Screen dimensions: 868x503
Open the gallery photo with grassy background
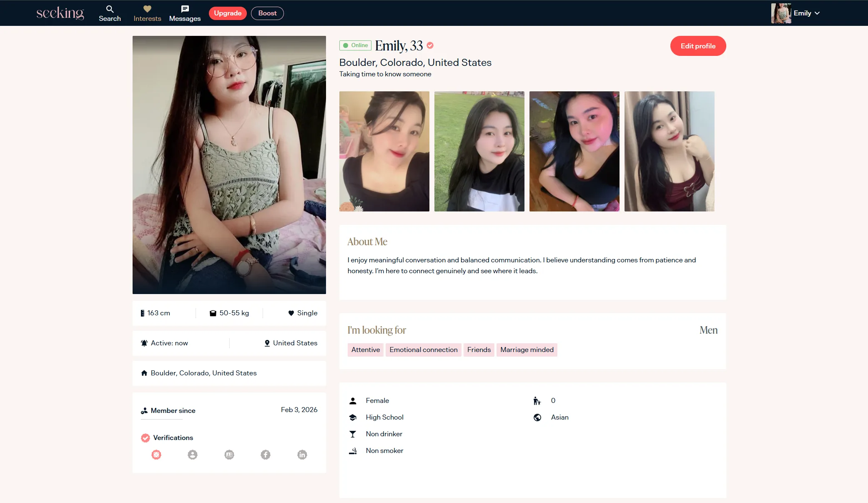pyautogui.click(x=479, y=151)
